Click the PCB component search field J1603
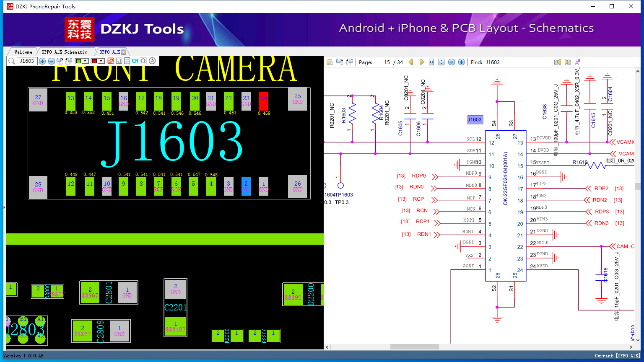The image size is (644, 362). 27,61
